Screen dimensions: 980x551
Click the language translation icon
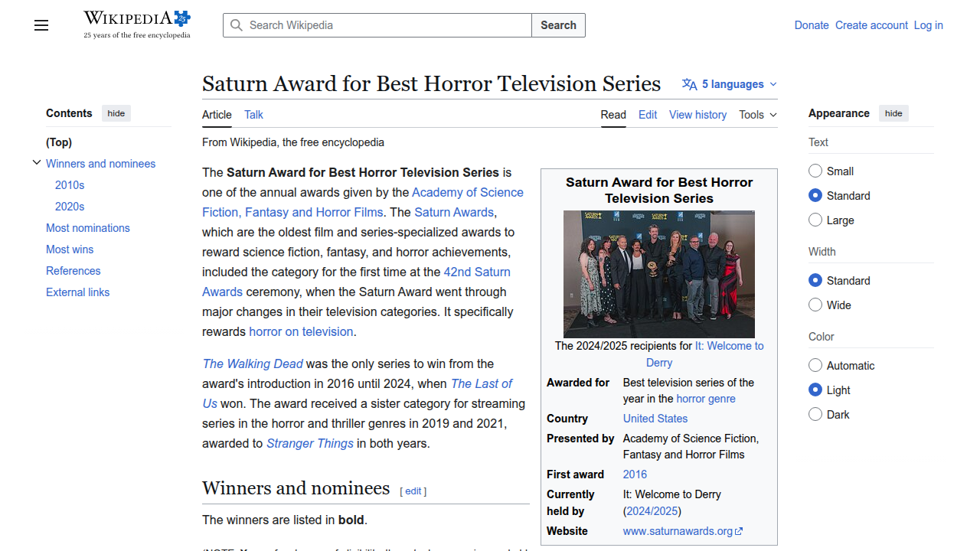click(x=690, y=84)
